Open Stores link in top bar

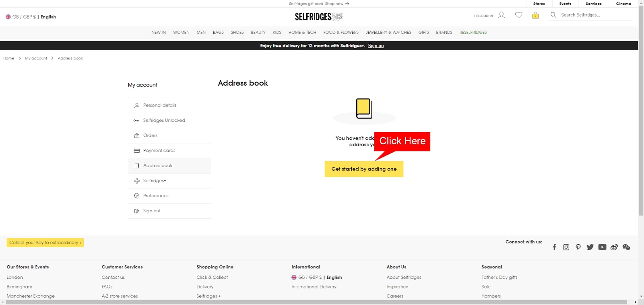tap(539, 4)
